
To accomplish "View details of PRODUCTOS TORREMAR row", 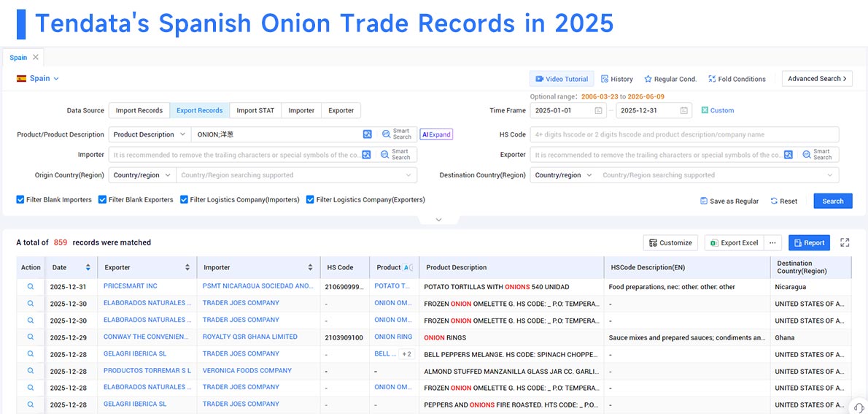I will (31, 371).
